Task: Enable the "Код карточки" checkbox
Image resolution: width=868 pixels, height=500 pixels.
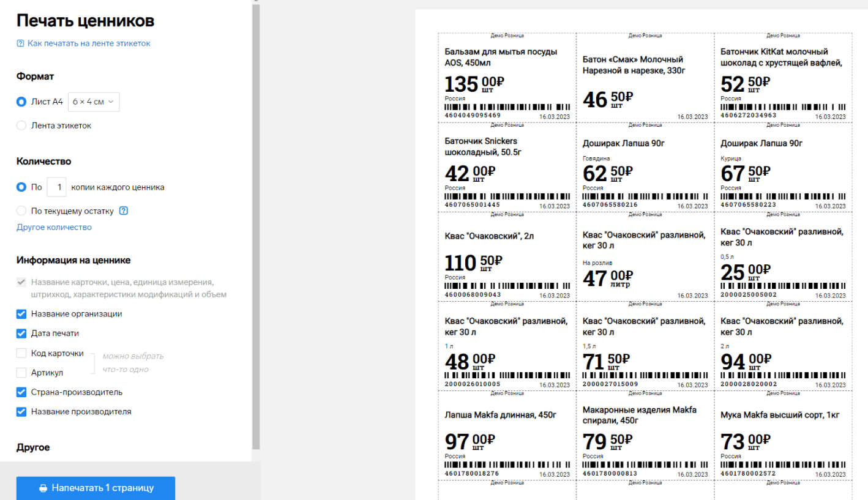Action: tap(21, 353)
